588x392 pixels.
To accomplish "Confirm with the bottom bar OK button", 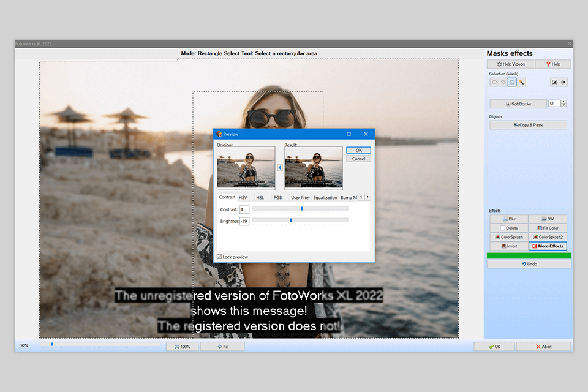I will [x=494, y=347].
